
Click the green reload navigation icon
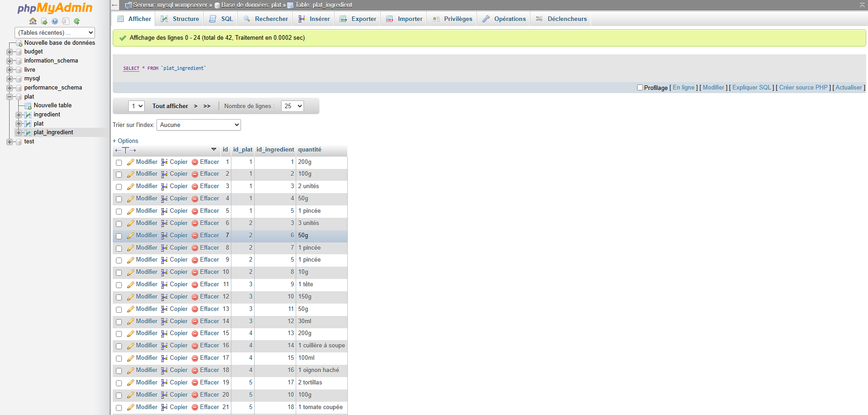coord(77,21)
